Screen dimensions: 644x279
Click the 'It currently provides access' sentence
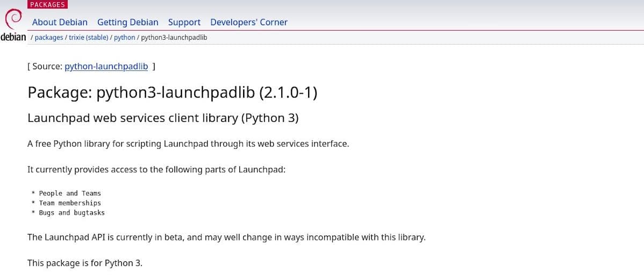coord(156,170)
